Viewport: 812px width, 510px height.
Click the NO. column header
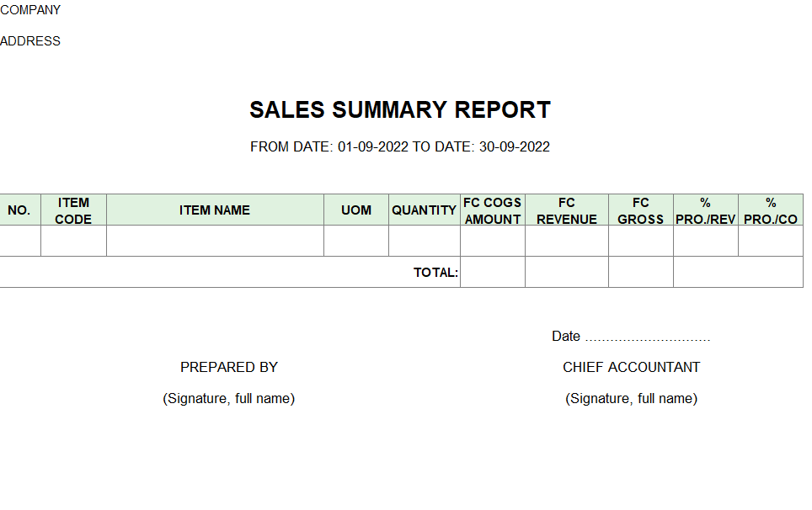pyautogui.click(x=20, y=210)
